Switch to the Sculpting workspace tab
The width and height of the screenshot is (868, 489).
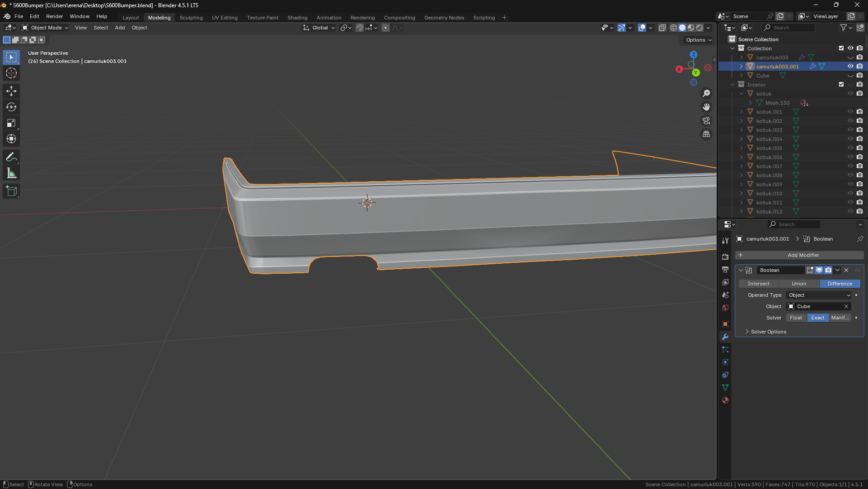pyautogui.click(x=191, y=18)
